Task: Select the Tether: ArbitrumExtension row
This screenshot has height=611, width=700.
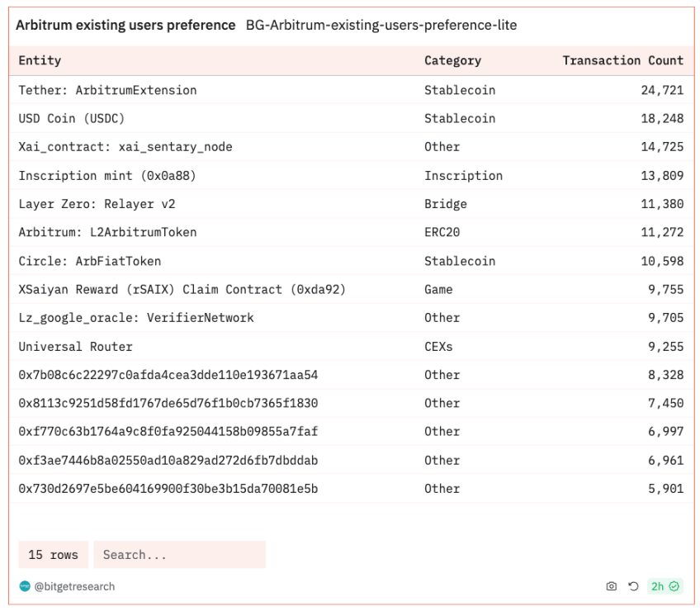Action: pyautogui.click(x=352, y=90)
